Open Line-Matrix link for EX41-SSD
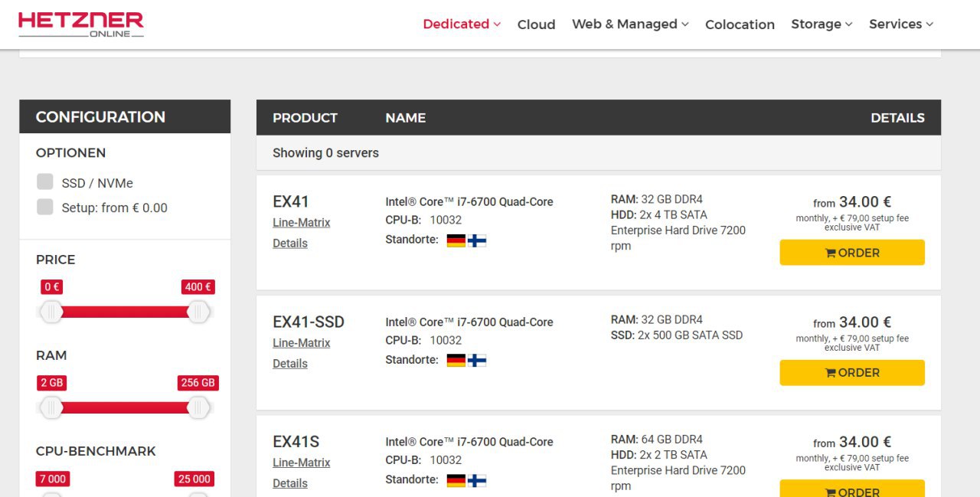980x497 pixels. point(302,343)
